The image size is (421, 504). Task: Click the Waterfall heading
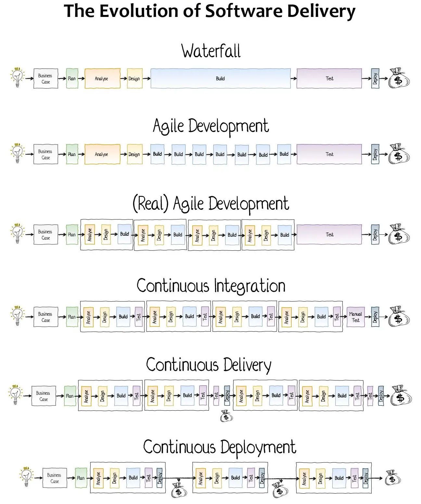[x=211, y=51]
